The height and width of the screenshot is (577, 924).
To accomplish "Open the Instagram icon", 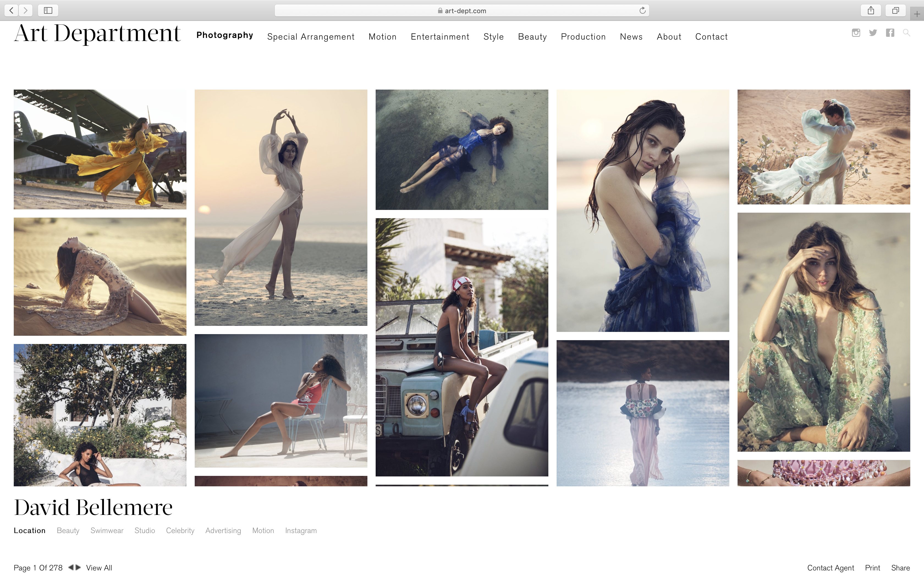I will (856, 33).
